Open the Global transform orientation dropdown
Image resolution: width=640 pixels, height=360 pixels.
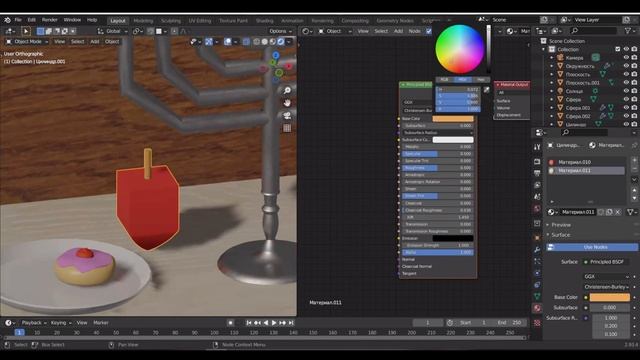(113, 31)
